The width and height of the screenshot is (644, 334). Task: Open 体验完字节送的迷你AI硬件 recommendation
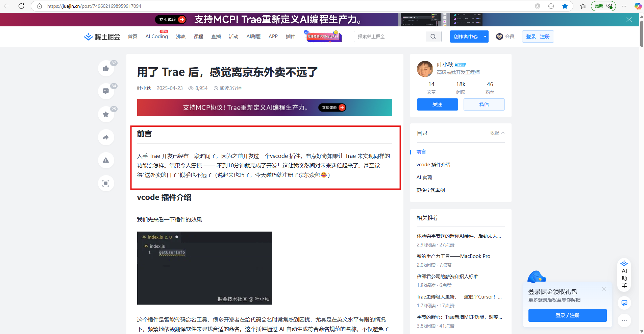point(459,236)
